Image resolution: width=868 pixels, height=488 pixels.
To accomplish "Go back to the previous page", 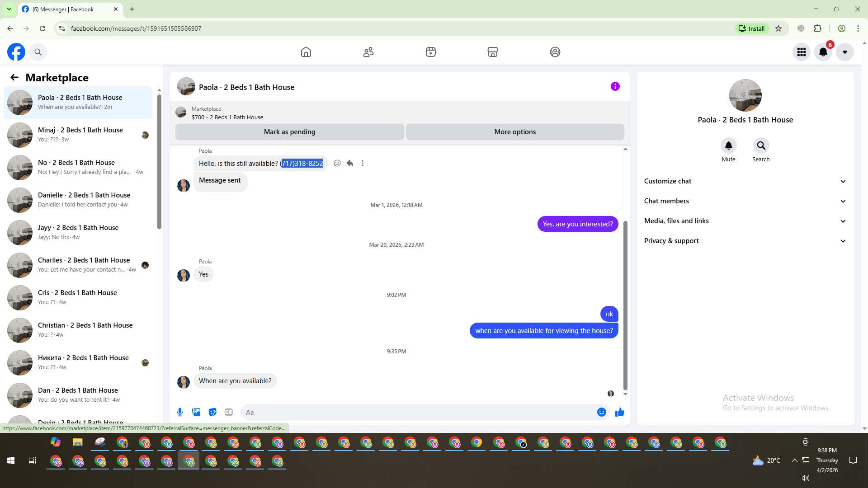I will 10,28.
